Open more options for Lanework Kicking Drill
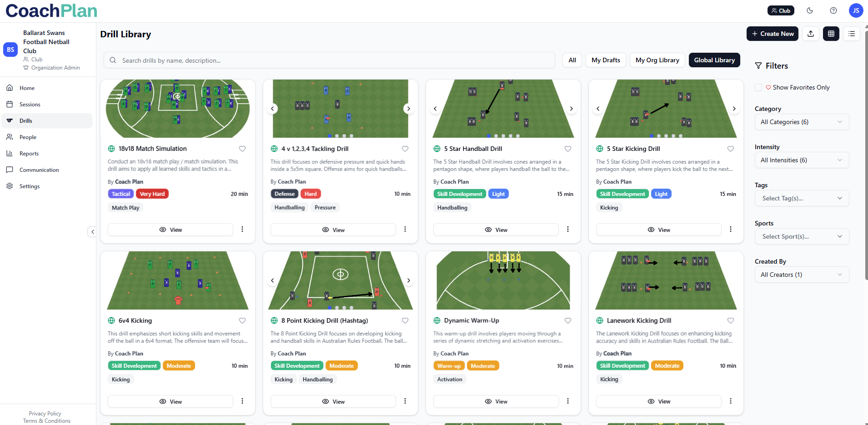The image size is (868, 425). pyautogui.click(x=731, y=401)
